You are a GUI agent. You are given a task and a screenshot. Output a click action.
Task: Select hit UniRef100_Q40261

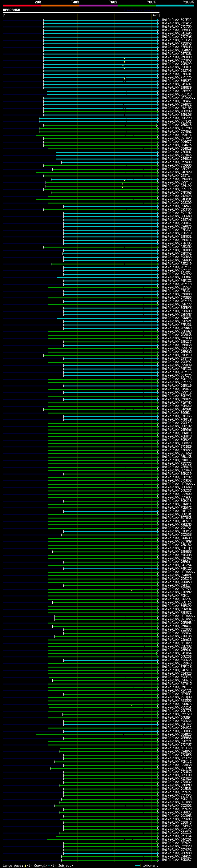pyautogui.click(x=177, y=840)
